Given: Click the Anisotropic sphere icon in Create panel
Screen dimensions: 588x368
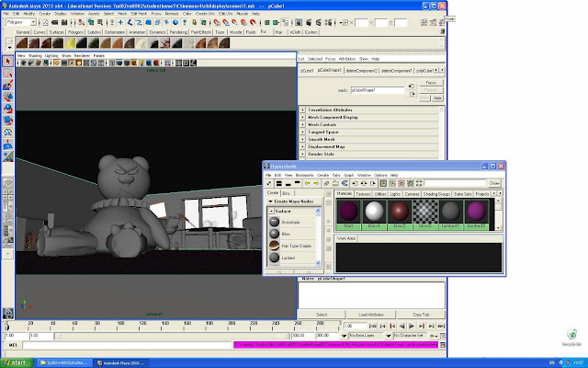Looking at the screenshot, I should 274,222.
